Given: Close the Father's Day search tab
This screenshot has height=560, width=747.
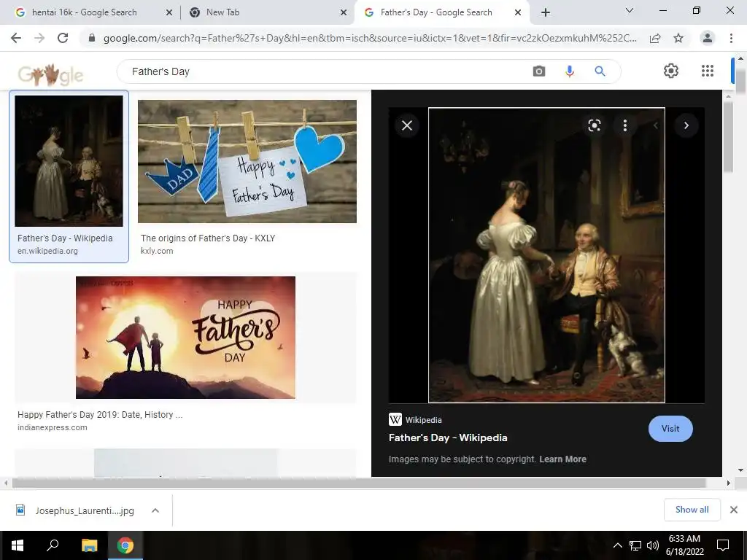Looking at the screenshot, I should 518,13.
